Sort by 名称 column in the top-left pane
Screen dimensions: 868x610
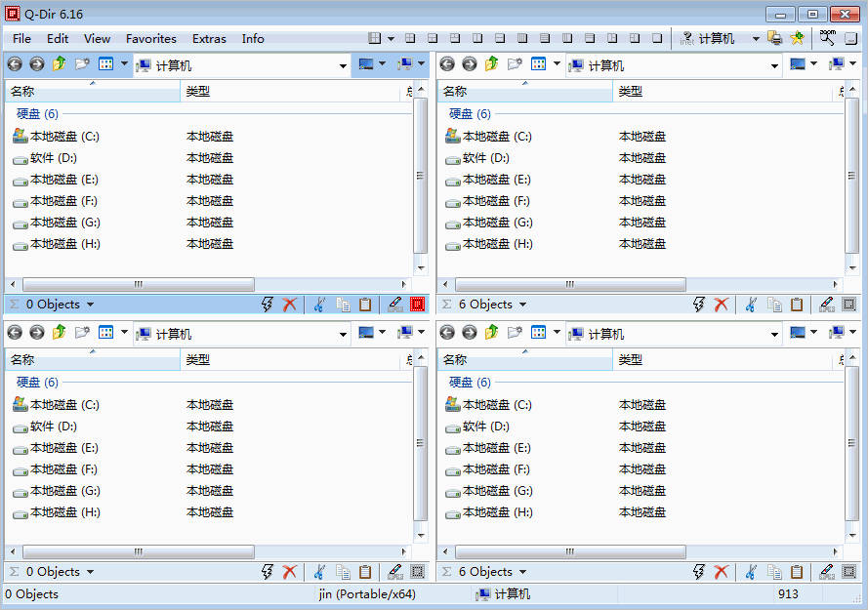click(x=93, y=92)
